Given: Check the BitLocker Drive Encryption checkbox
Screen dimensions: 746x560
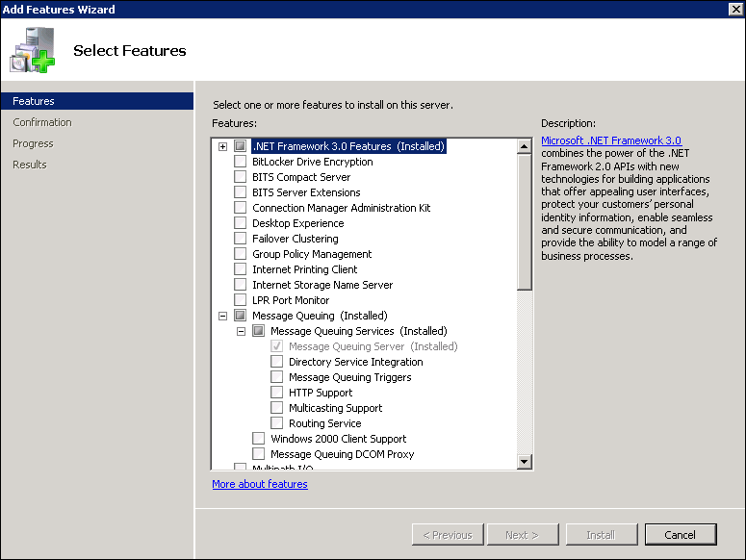Looking at the screenshot, I should [x=241, y=162].
